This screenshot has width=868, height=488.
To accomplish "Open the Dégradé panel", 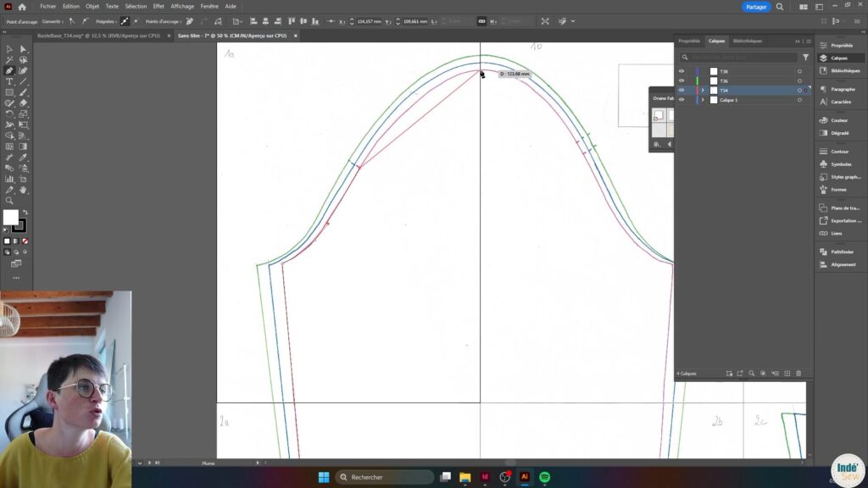I will [x=839, y=133].
